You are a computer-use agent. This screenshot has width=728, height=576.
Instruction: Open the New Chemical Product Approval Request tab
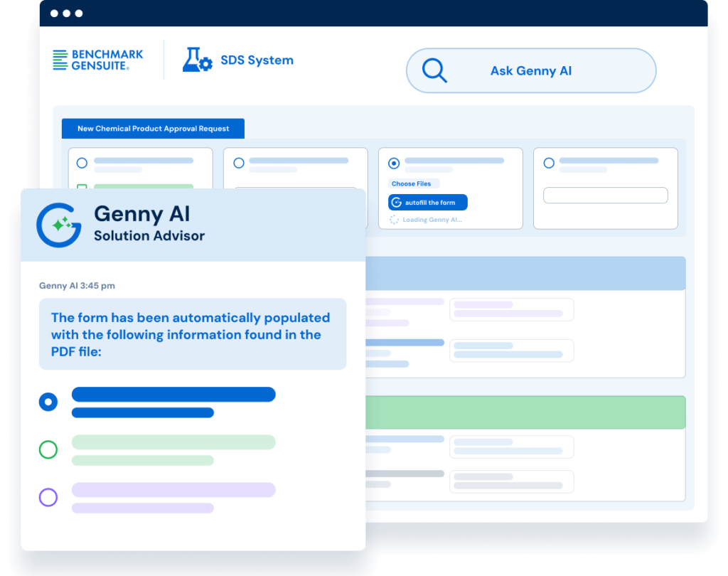(x=154, y=129)
